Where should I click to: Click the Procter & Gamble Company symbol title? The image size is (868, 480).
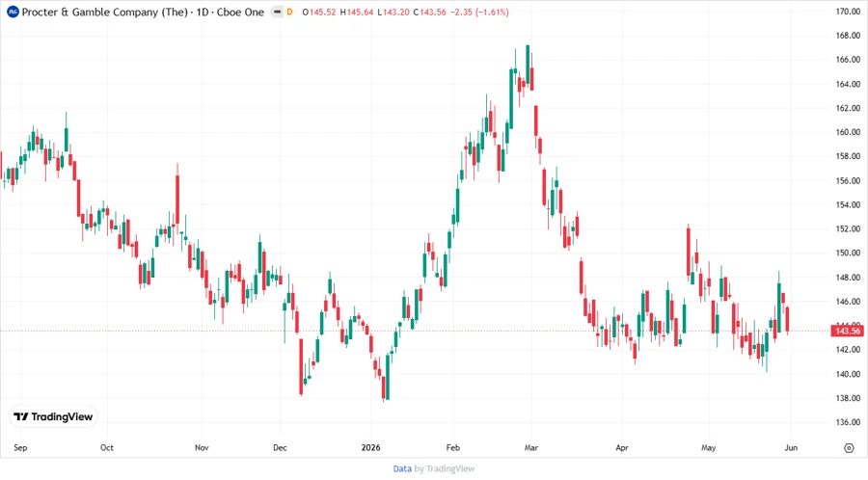click(x=104, y=12)
